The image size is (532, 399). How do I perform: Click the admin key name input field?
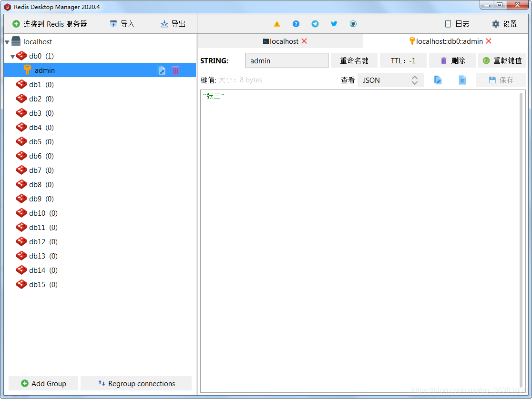click(x=286, y=60)
